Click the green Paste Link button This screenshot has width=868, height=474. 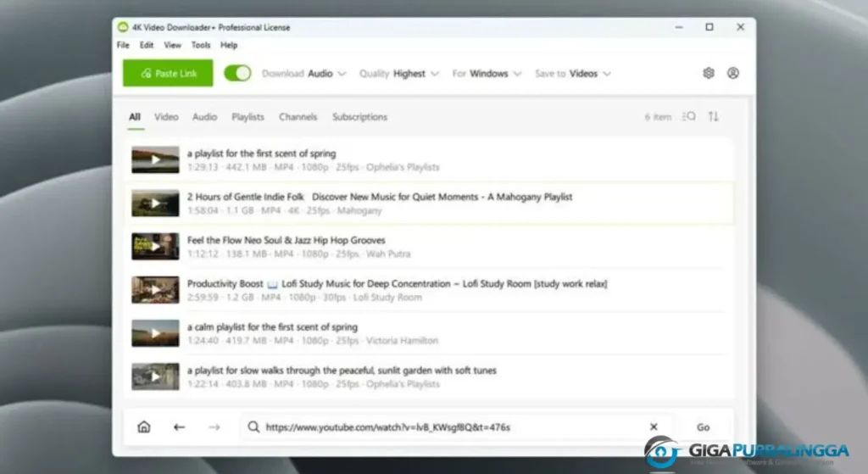168,73
